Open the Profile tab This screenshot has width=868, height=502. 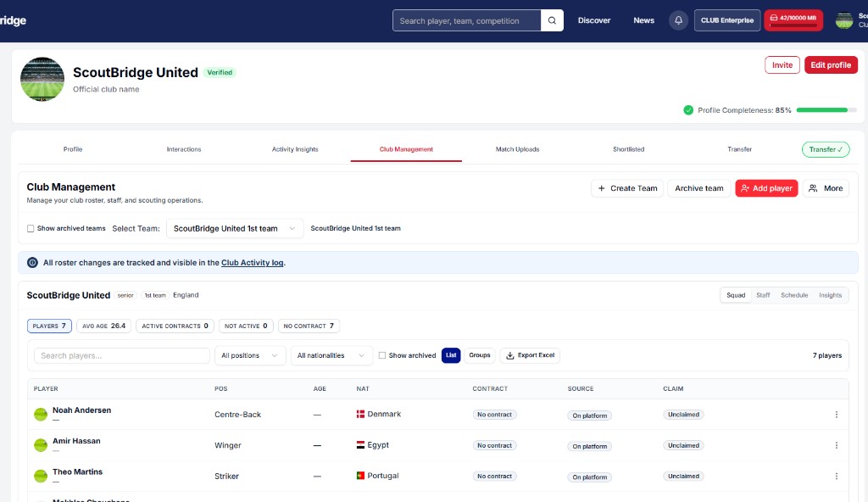tap(73, 149)
